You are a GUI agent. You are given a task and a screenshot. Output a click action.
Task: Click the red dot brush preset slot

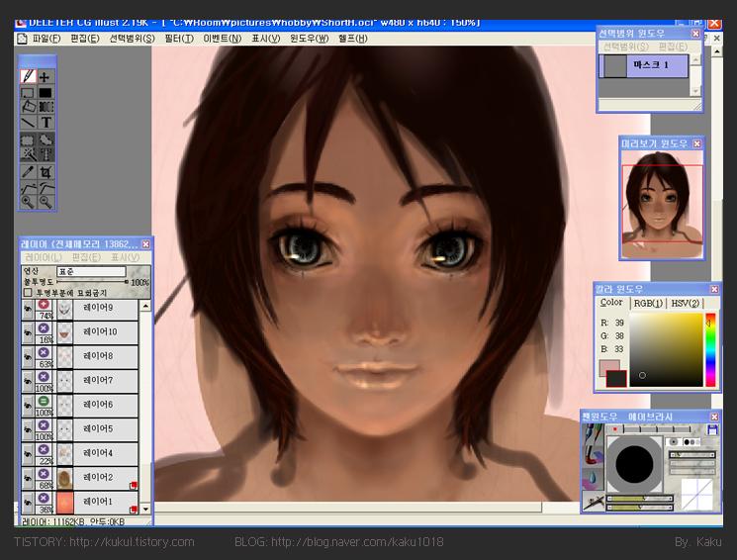click(614, 429)
